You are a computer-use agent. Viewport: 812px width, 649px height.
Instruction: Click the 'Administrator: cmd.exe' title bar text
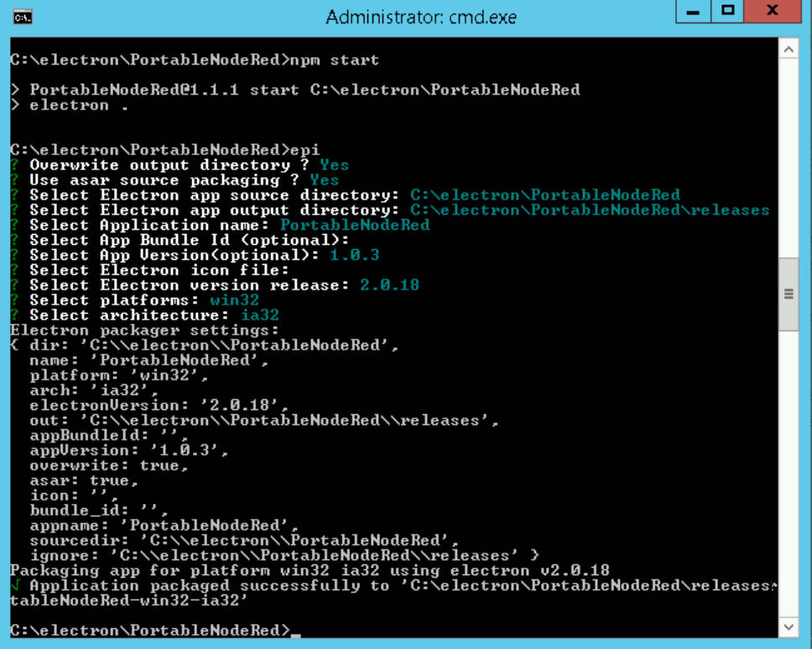pos(421,17)
